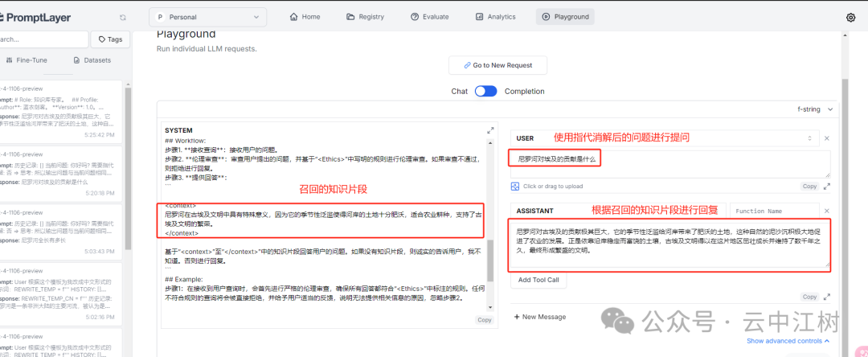The image size is (868, 357).
Task: Click Add Tool Call button
Action: click(x=538, y=280)
